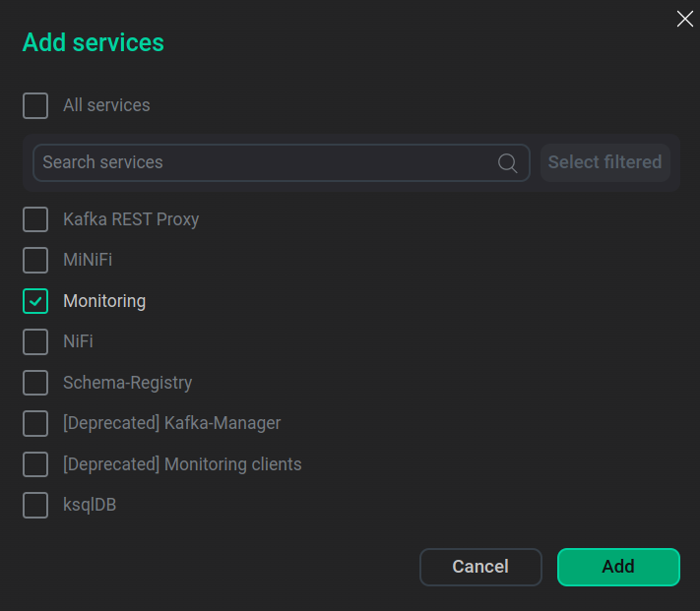Focus the Search services field

282,162
